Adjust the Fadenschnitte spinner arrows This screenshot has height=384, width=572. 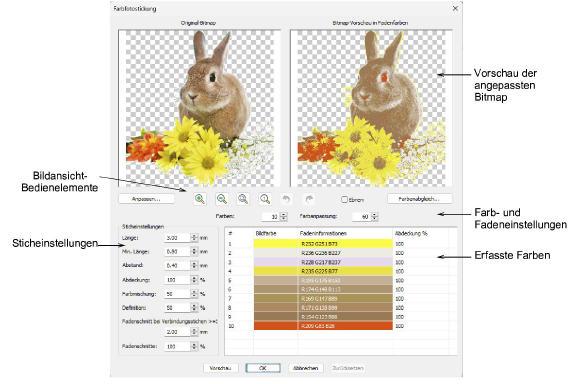point(194,346)
